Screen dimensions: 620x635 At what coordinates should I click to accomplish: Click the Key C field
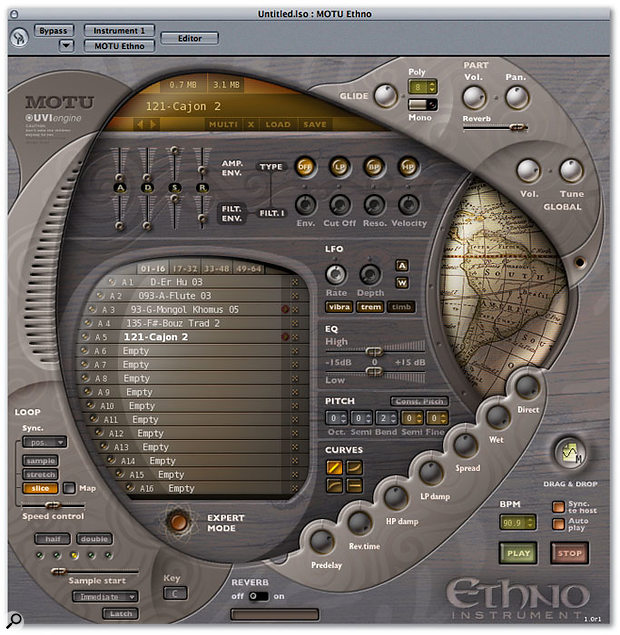175,594
